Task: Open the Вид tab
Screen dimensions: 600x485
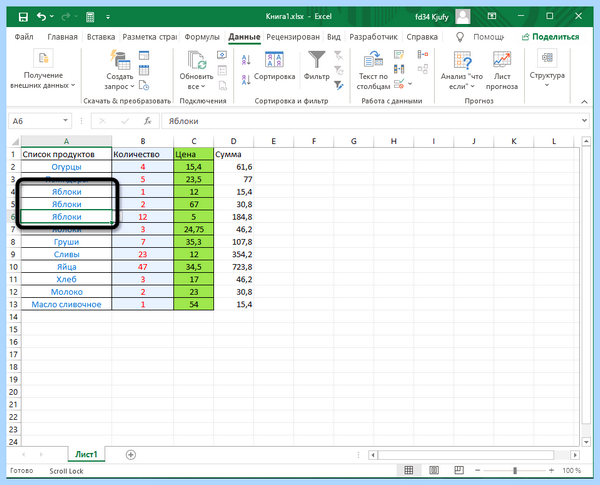Action: (x=334, y=37)
